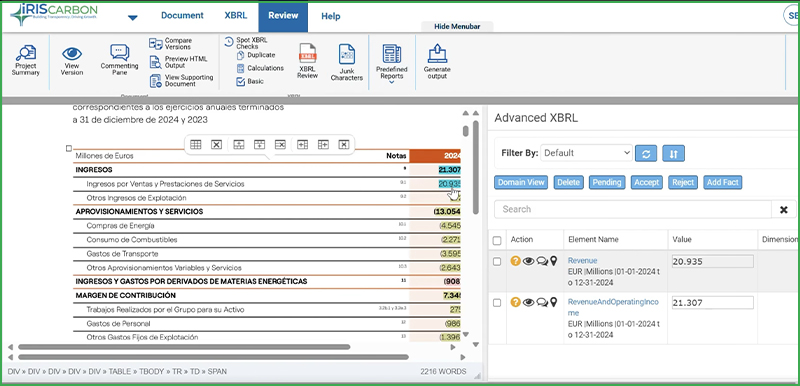The height and width of the screenshot is (386, 800).
Task: Click the Search input field
Action: click(633, 210)
